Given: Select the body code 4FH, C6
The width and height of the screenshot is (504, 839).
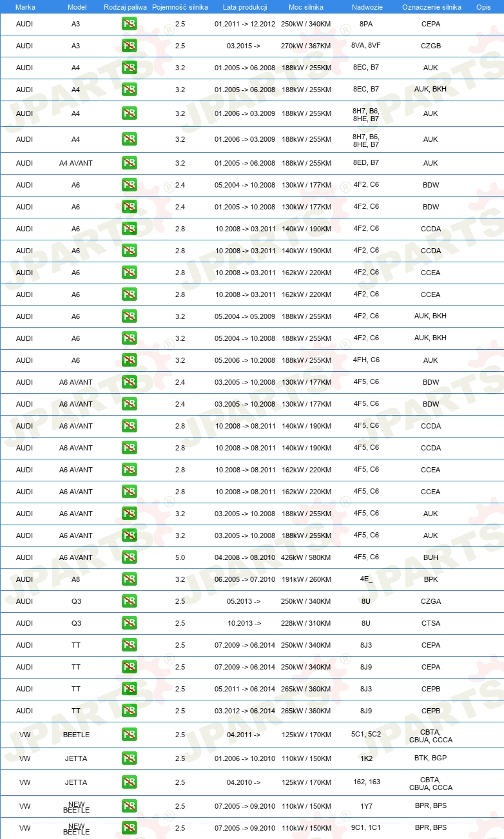Looking at the screenshot, I should coord(366,360).
